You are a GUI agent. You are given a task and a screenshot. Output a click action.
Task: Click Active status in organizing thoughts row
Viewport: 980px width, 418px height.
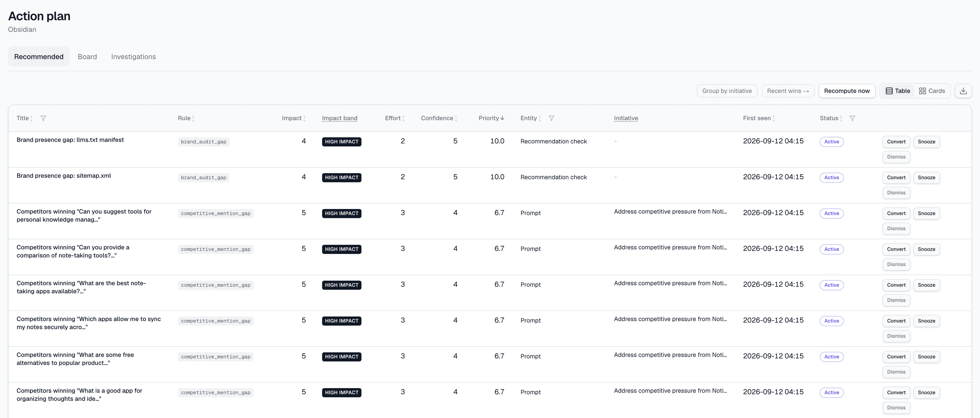coord(832,392)
